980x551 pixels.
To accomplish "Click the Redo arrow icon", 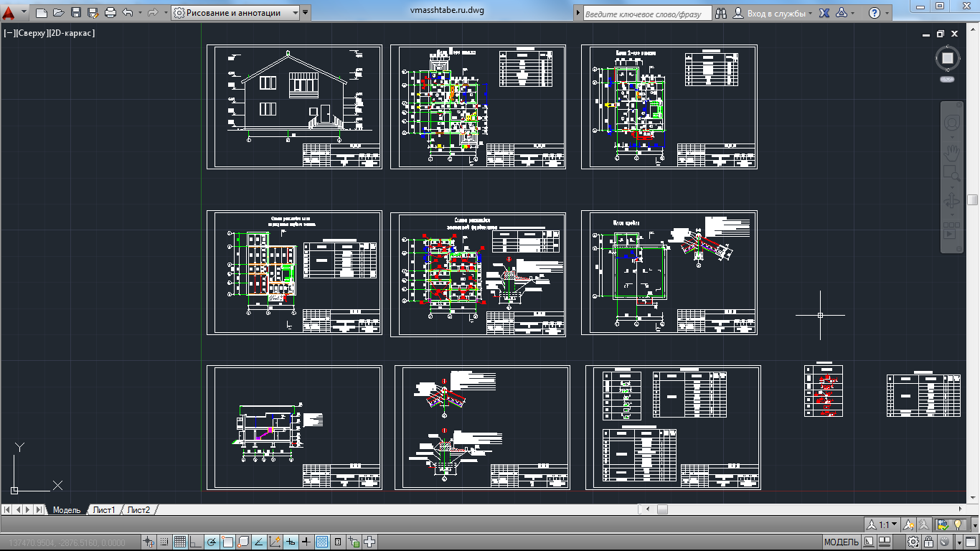I will click(x=152, y=13).
